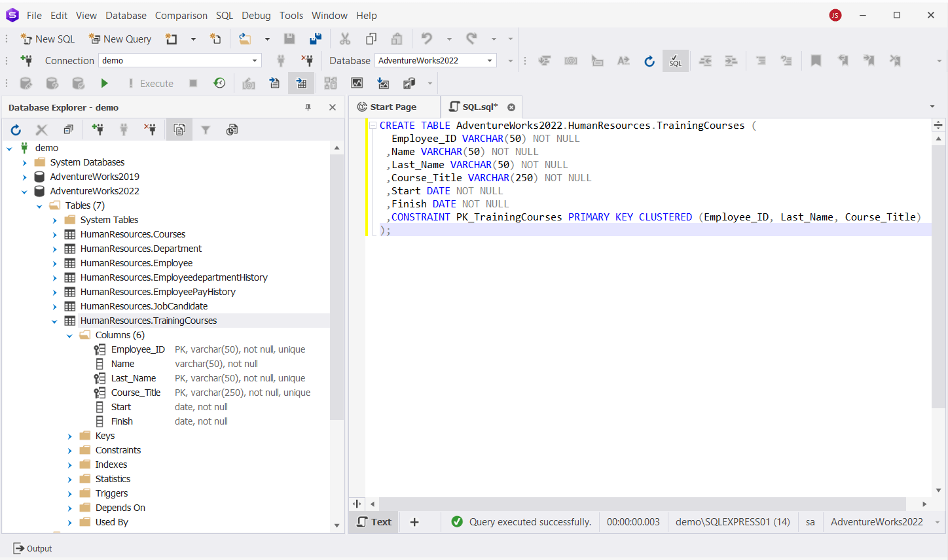Open the Comparison menu
This screenshot has width=948, height=560.
[x=181, y=15]
